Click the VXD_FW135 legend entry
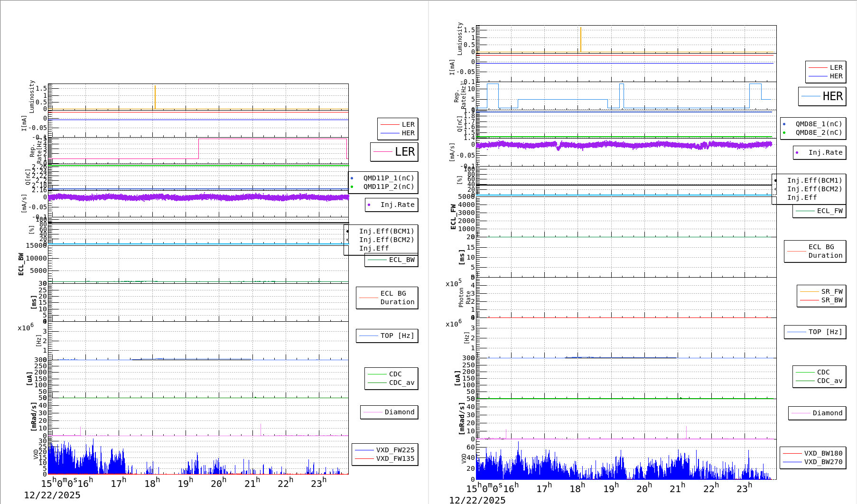This screenshot has width=857, height=504. [x=396, y=459]
